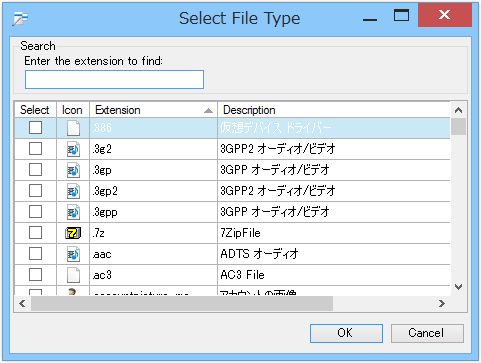The image size is (481, 363).
Task: Click the ADTS オーディオ description
Action: click(x=259, y=254)
